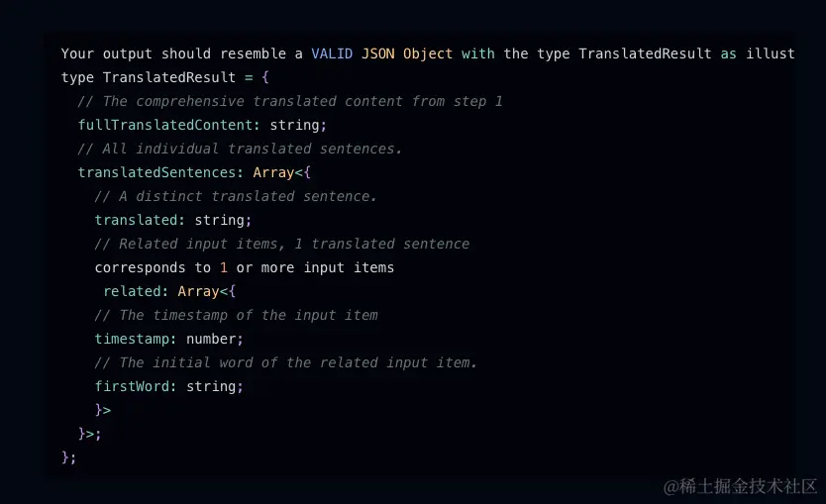Click the JSON keyword in the first line
The image size is (826, 504).
point(377,53)
